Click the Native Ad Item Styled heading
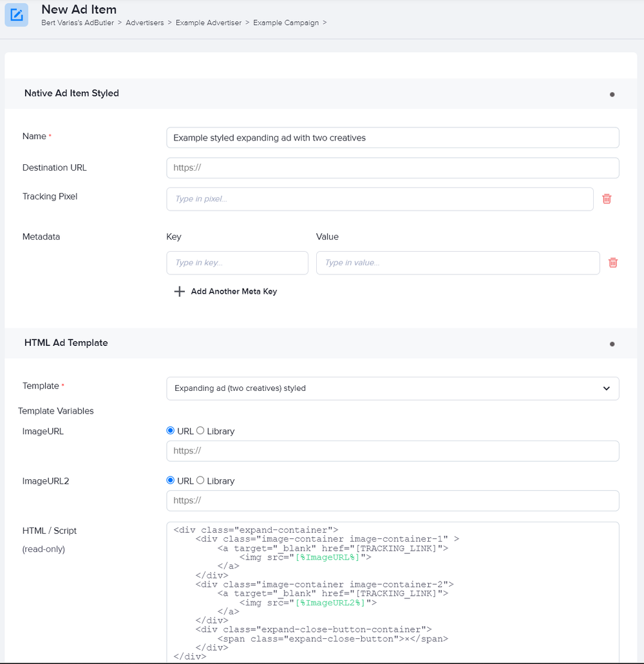This screenshot has height=664, width=644. [71, 93]
